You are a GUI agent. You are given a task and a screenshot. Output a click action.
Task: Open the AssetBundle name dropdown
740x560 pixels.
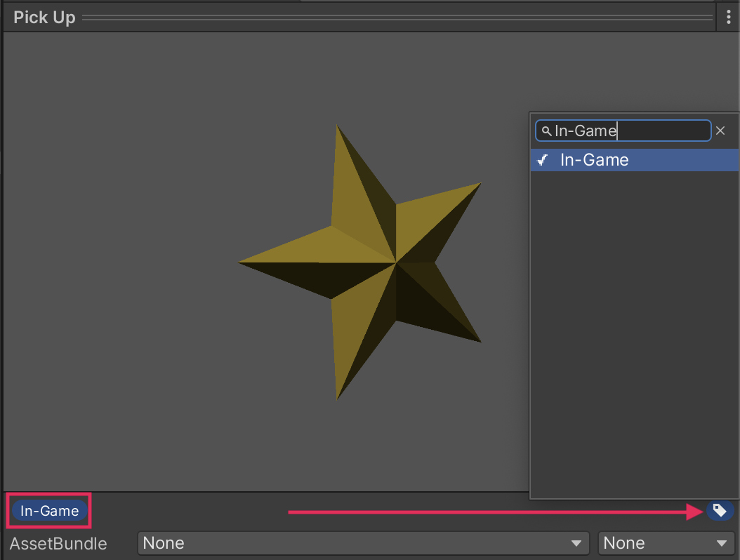pos(363,543)
